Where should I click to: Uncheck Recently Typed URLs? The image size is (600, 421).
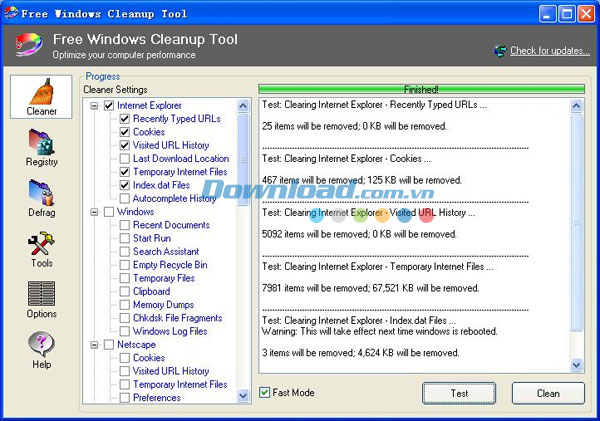(x=125, y=119)
